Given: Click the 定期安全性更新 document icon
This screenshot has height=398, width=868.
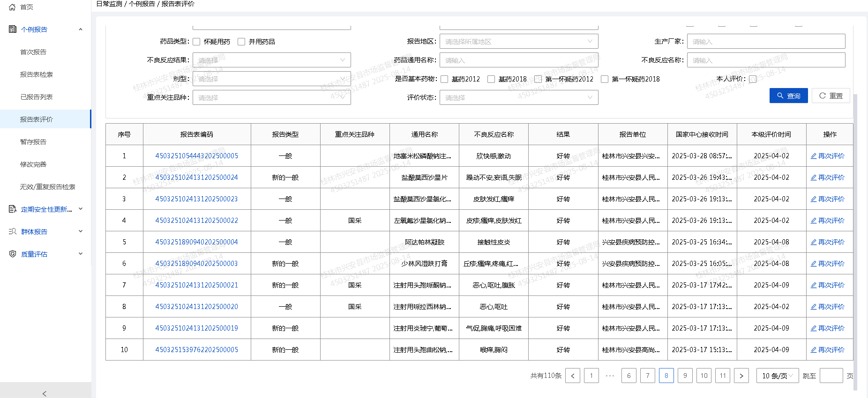Looking at the screenshot, I should [x=13, y=209].
